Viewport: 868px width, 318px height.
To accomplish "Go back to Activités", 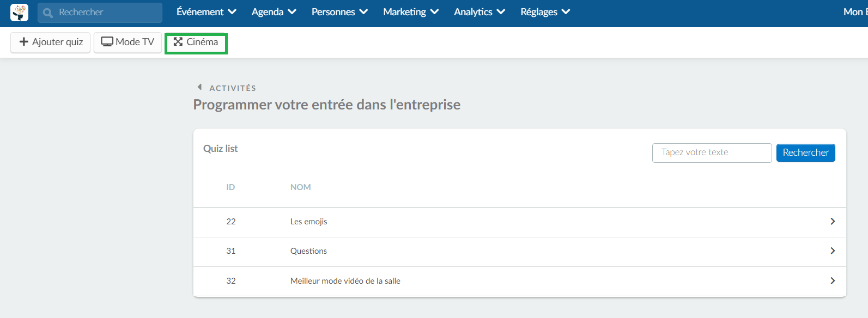I will (x=233, y=88).
